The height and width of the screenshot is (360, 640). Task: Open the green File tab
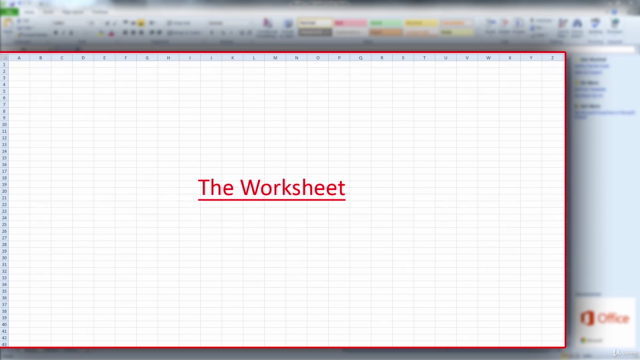9,12
